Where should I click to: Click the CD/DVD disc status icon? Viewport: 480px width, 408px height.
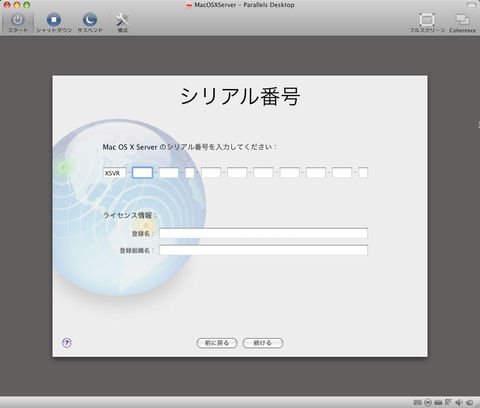427,403
